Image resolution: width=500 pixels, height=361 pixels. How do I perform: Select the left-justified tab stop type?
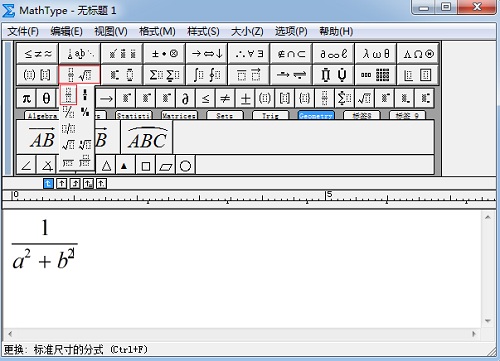tap(48, 183)
